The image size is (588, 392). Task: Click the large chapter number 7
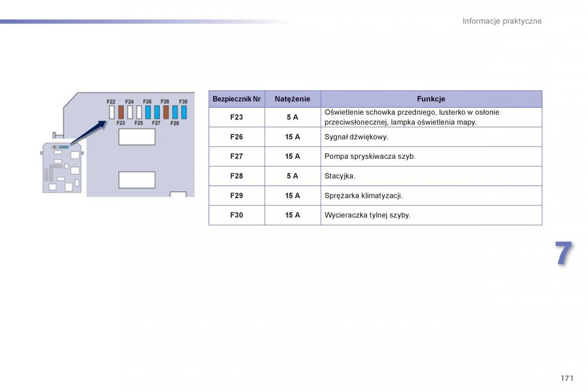click(x=564, y=254)
